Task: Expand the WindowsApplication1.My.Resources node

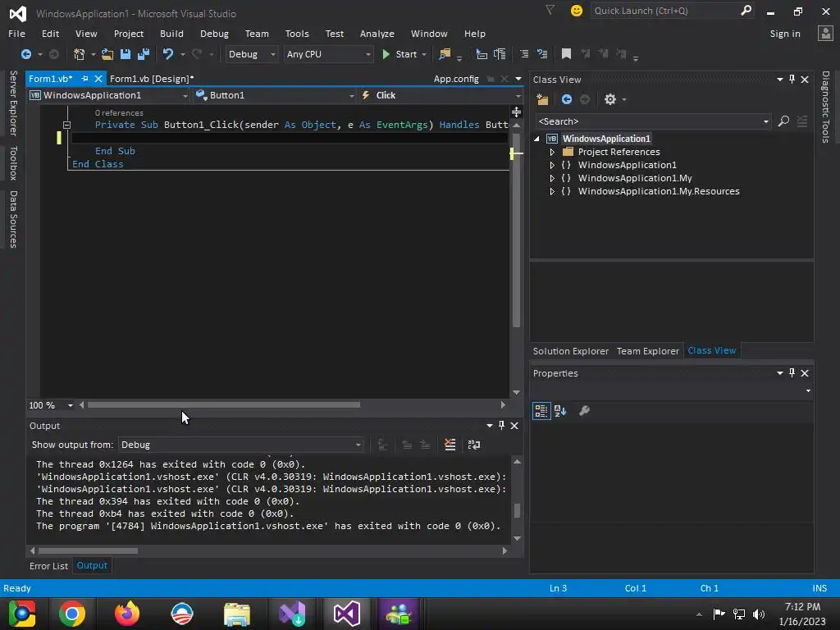Action: click(552, 191)
